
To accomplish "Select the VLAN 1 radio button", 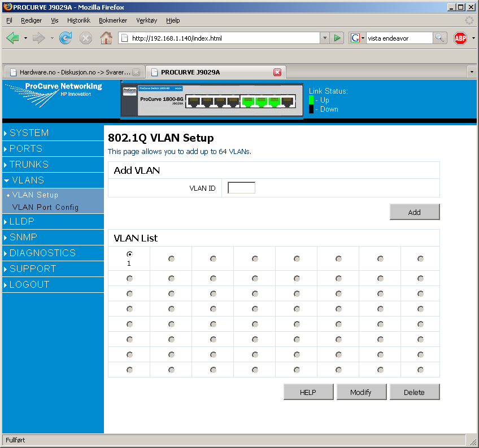I will click(129, 254).
